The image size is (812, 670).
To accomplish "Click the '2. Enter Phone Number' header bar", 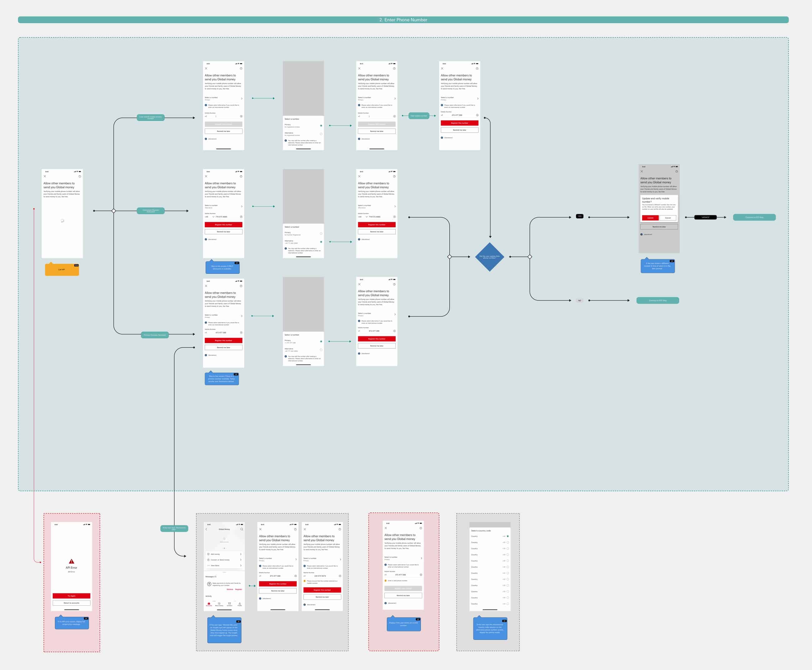I will [x=403, y=20].
